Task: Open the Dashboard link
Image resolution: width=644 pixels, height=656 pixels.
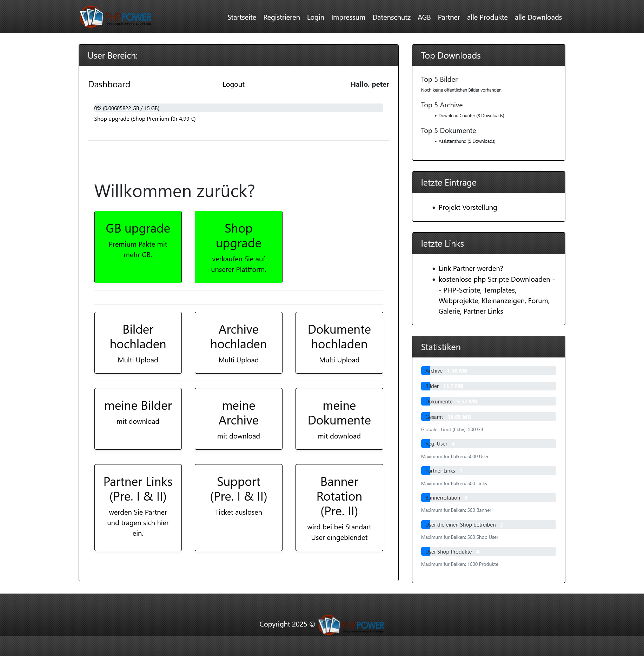Action: (x=109, y=84)
